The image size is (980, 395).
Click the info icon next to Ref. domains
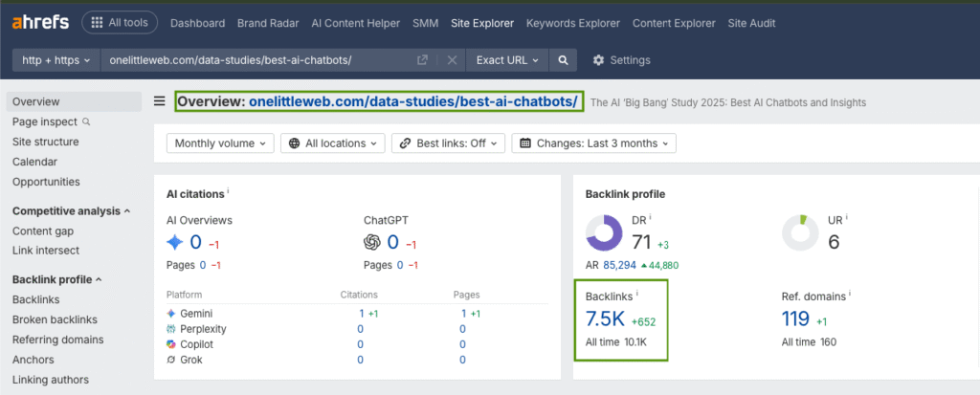pyautogui.click(x=851, y=293)
